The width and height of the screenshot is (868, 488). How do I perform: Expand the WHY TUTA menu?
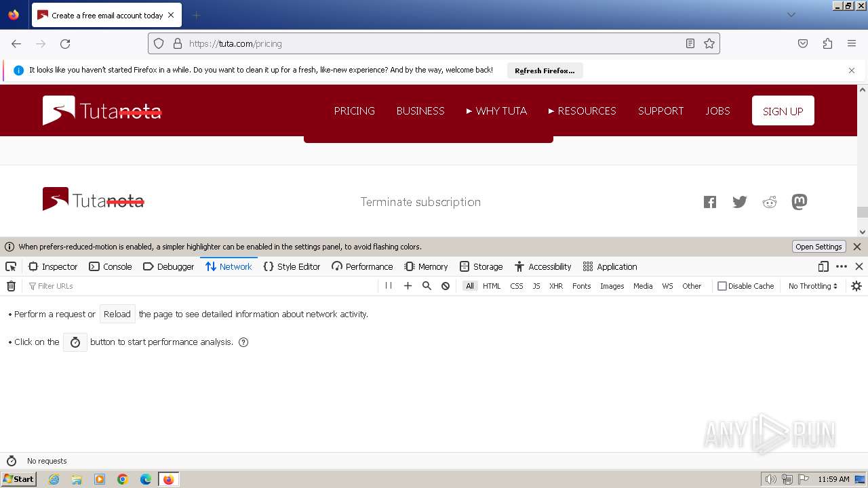[x=496, y=110]
